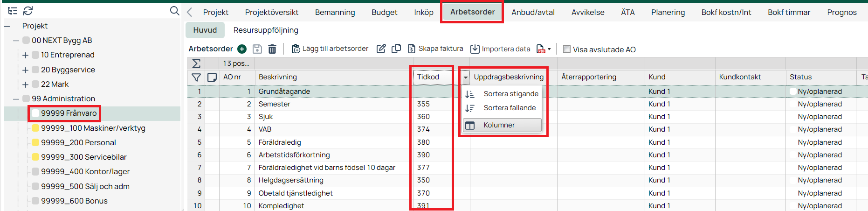Expand the 10 Entreprenad tree node
868x211 pixels.
[25, 56]
